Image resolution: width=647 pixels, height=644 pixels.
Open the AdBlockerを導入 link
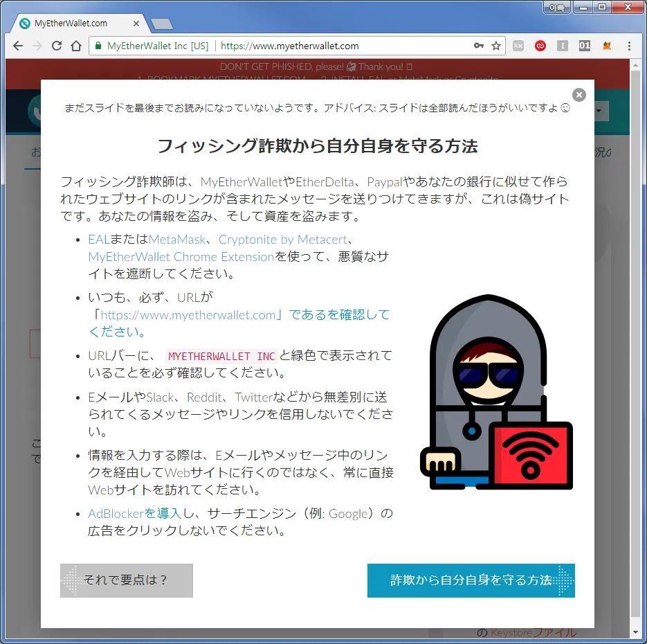[x=134, y=514]
